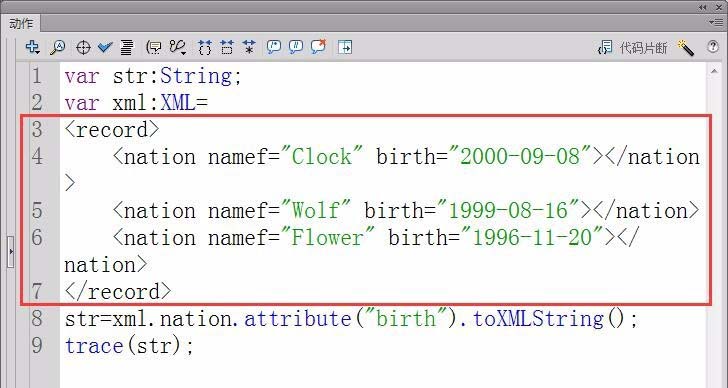The height and width of the screenshot is (388, 728).
Task: Check syntax using the blue checkmark
Action: coord(105,47)
